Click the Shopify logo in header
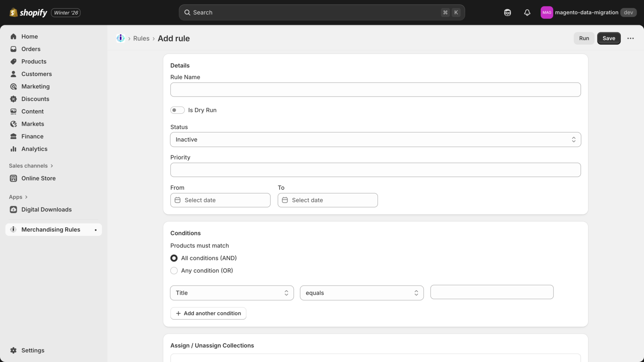This screenshot has height=362, width=644. pyautogui.click(x=28, y=12)
